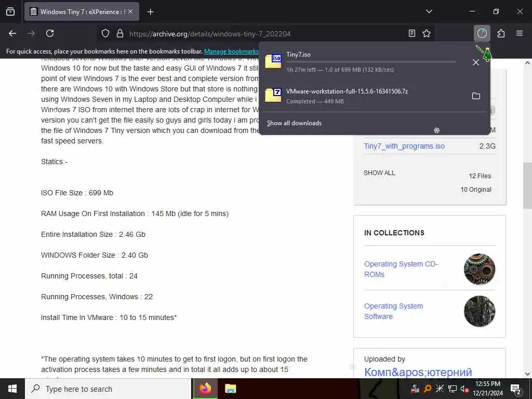Click Firefox icon on the taskbar
This screenshot has height=399, width=532.
click(205, 389)
